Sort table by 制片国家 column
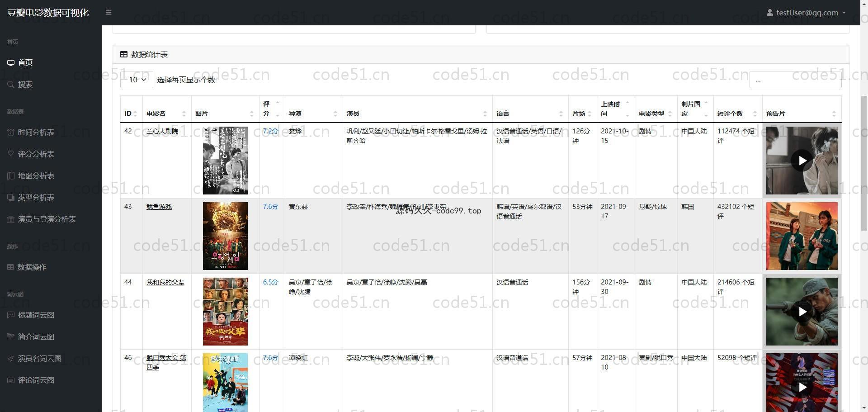 [x=695, y=109]
